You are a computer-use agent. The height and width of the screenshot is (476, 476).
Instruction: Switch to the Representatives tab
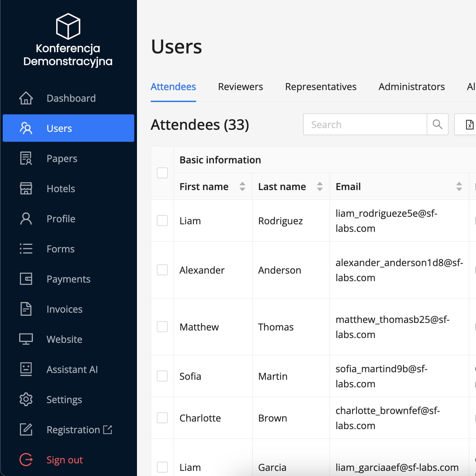(x=321, y=87)
